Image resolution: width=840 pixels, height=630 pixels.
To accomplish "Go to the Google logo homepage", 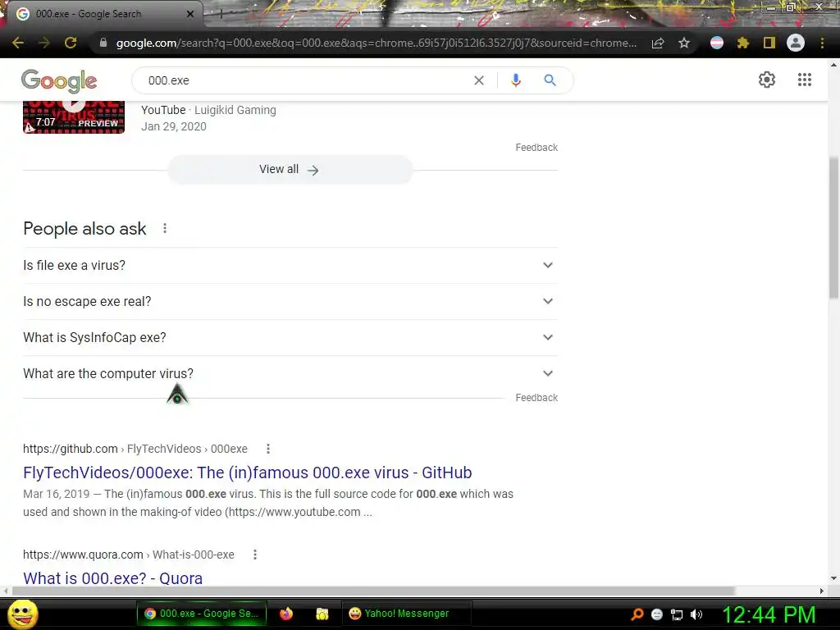I will pyautogui.click(x=59, y=81).
